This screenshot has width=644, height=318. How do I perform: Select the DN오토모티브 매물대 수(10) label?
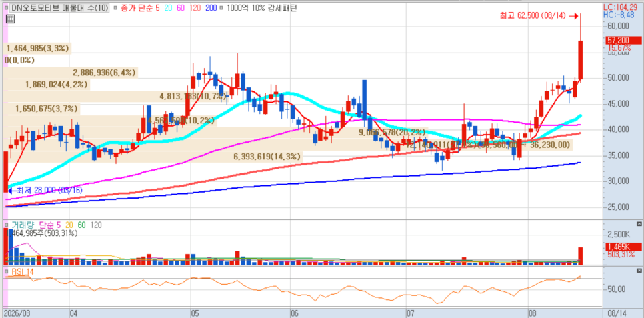coord(59,8)
